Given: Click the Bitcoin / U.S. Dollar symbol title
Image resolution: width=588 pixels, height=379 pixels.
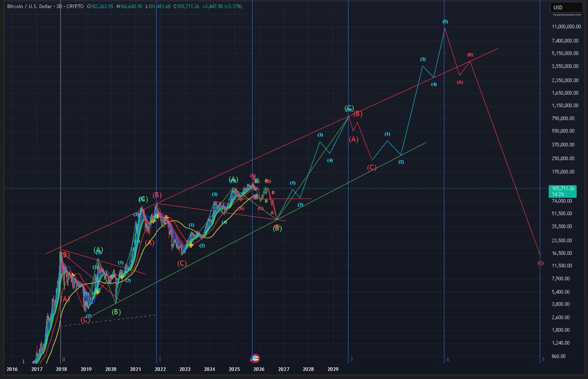Looking at the screenshot, I should coord(31,7).
